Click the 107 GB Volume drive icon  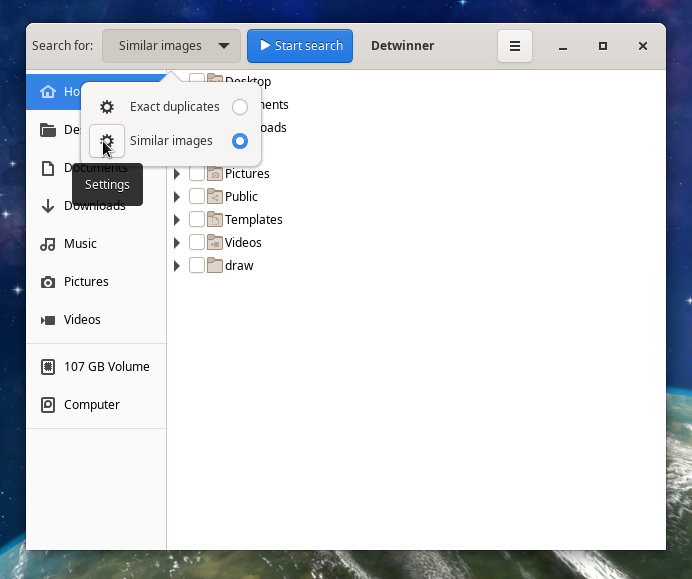point(47,367)
